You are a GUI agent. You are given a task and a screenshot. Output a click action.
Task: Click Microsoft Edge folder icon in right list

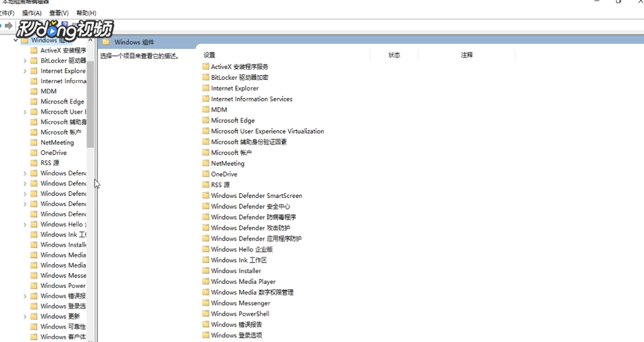(x=205, y=120)
